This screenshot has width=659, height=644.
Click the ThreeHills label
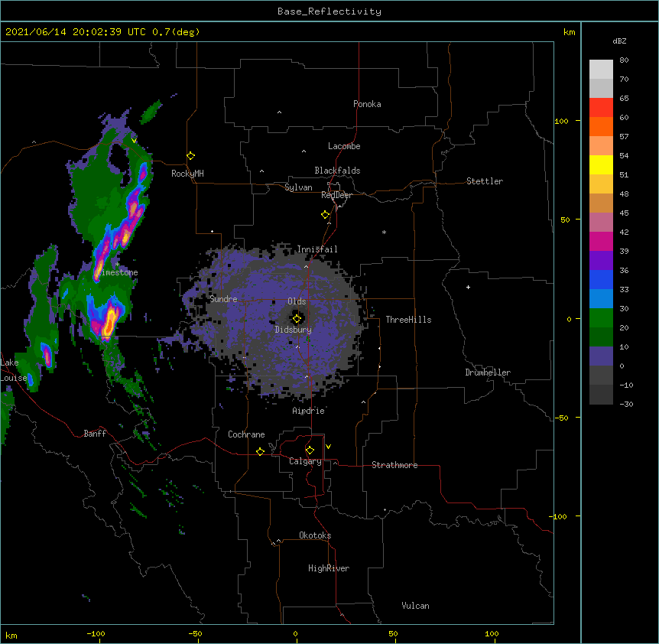[x=408, y=320]
